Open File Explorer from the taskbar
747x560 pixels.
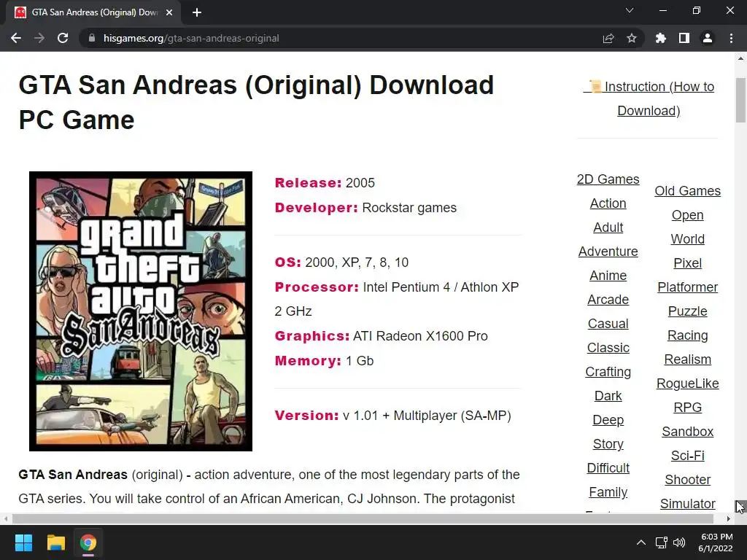click(55, 542)
